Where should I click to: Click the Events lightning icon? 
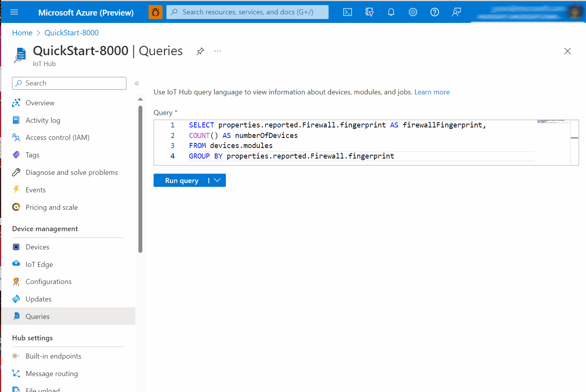pos(16,190)
